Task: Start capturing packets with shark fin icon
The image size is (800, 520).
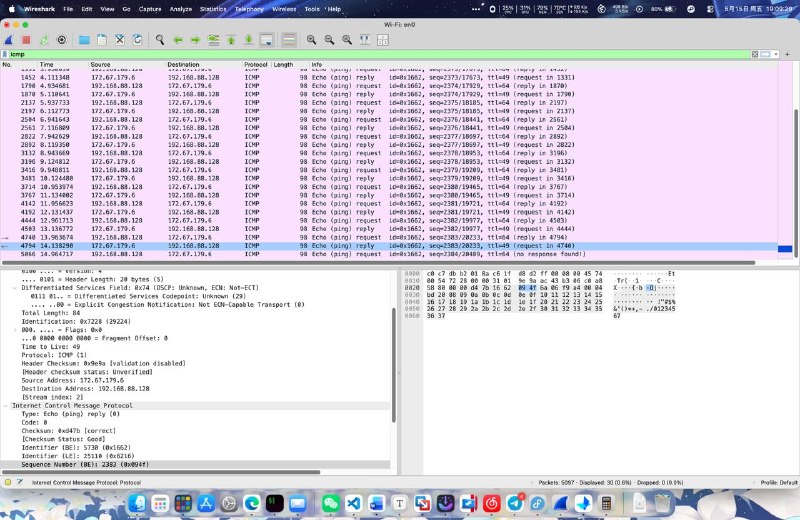Action: coord(9,40)
